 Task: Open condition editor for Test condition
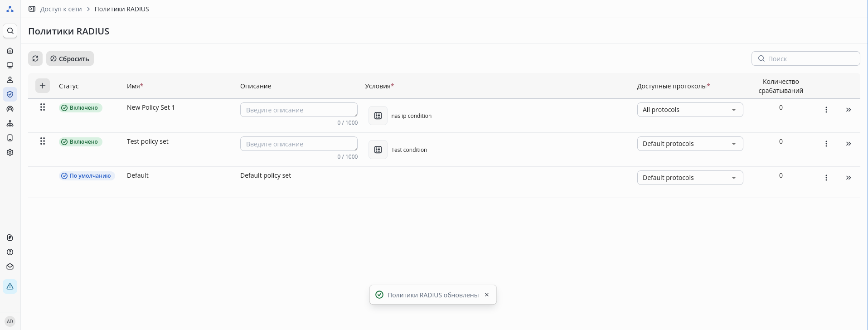(378, 150)
